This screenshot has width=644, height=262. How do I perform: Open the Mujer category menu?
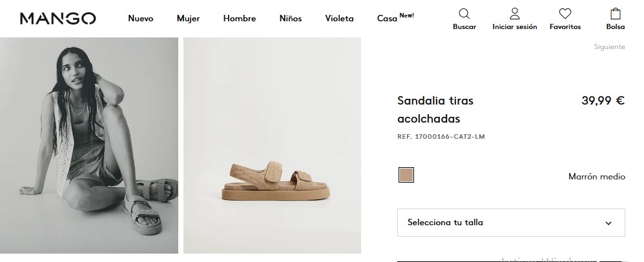pos(188,19)
